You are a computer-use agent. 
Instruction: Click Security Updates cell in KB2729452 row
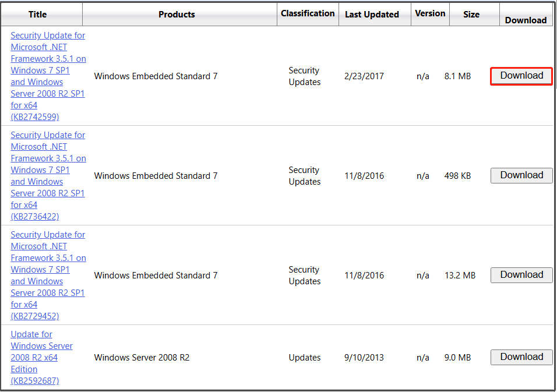point(305,275)
